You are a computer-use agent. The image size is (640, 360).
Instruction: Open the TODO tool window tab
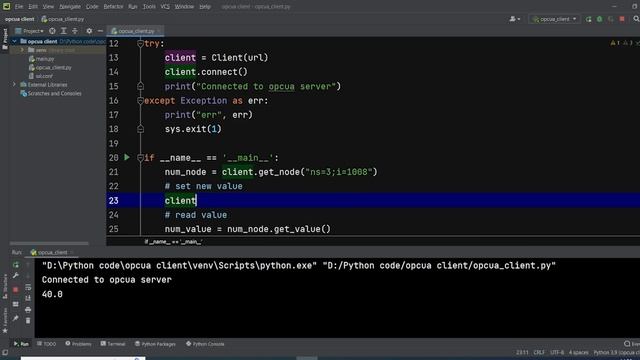pos(47,344)
